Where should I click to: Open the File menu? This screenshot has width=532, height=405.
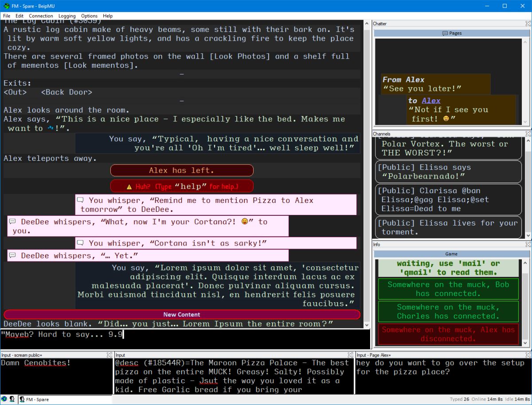[x=7, y=16]
